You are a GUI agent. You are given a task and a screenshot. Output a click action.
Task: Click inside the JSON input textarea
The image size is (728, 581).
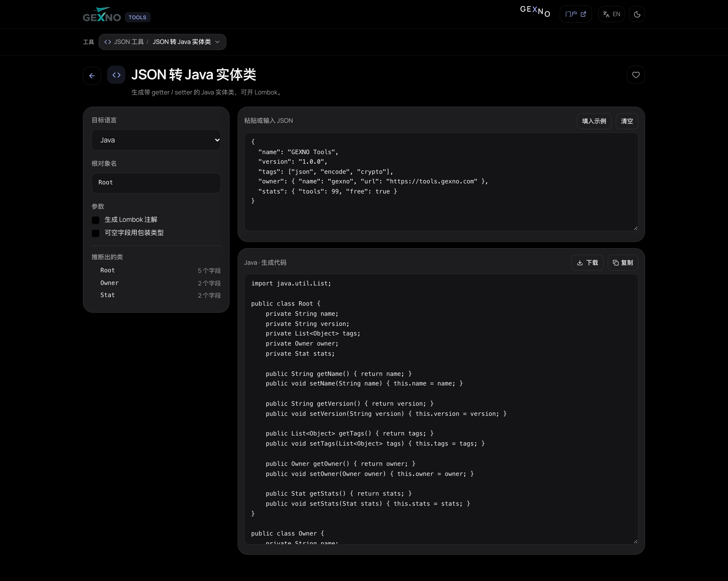point(441,182)
